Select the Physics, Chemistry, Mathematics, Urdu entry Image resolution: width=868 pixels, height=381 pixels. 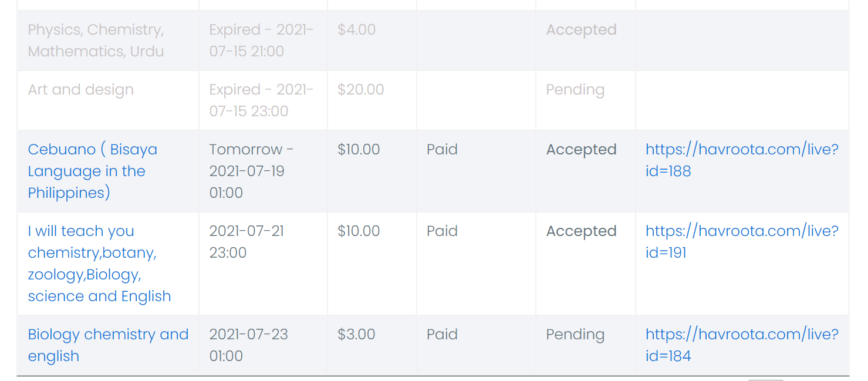click(96, 41)
